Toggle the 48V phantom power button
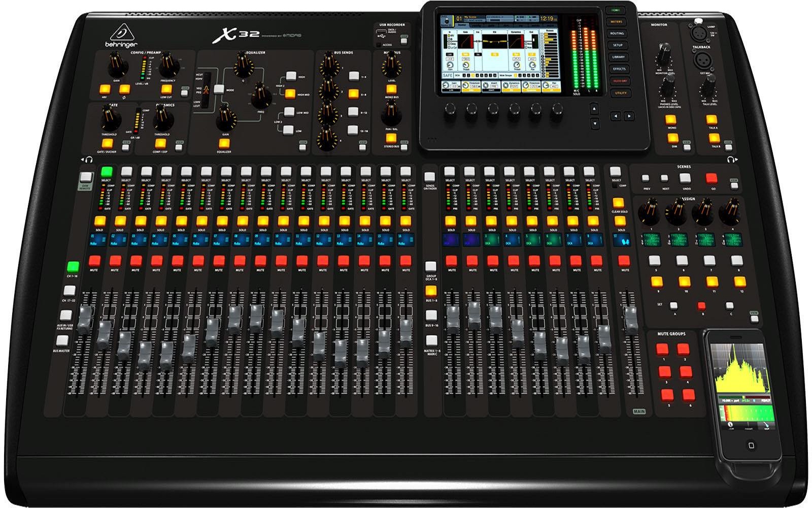This screenshot has height=508, width=812. (x=105, y=89)
